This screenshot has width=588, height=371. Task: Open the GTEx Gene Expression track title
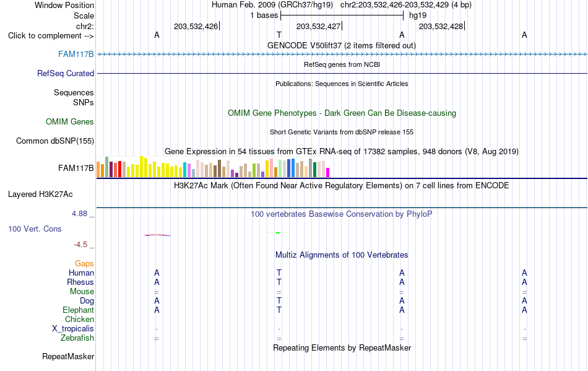[x=342, y=152]
